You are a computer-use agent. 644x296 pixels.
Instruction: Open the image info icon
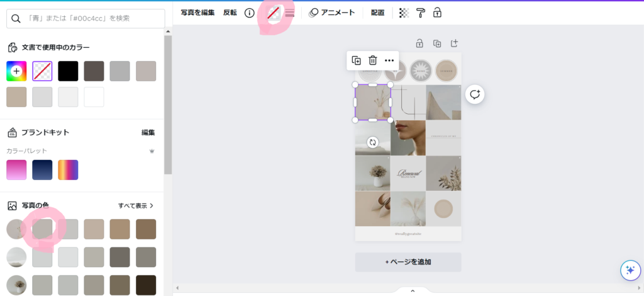tap(249, 13)
